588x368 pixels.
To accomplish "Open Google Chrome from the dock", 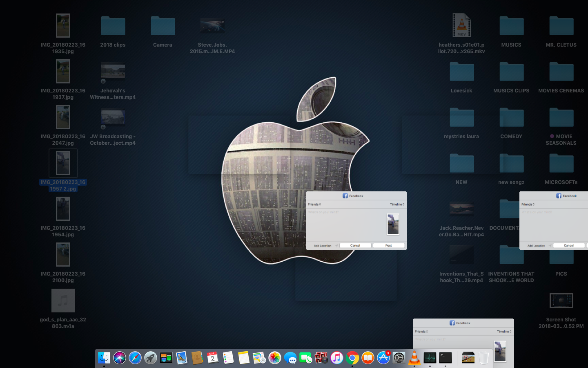I will (x=352, y=358).
